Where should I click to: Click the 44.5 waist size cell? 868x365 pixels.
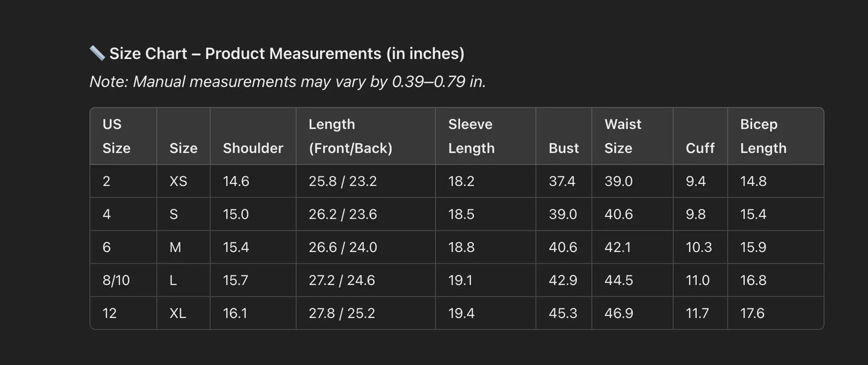pyautogui.click(x=619, y=280)
